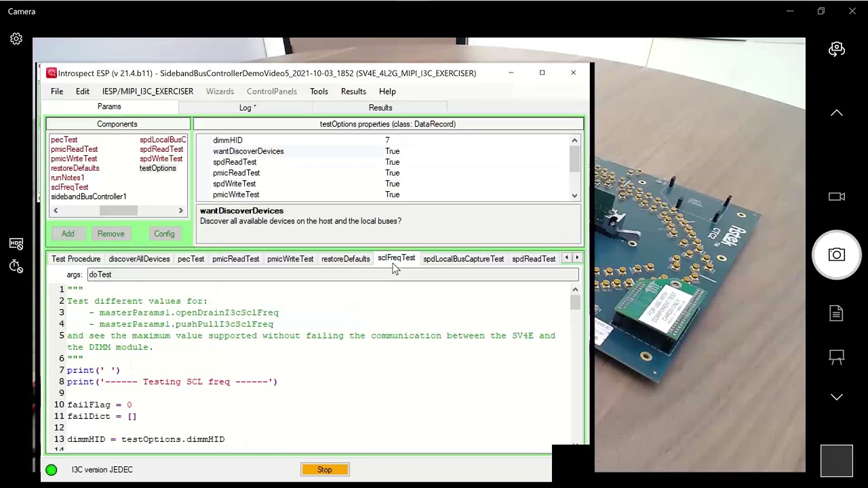The height and width of the screenshot is (488, 868).
Task: Click properties list scroll down arrow
Action: tap(574, 195)
